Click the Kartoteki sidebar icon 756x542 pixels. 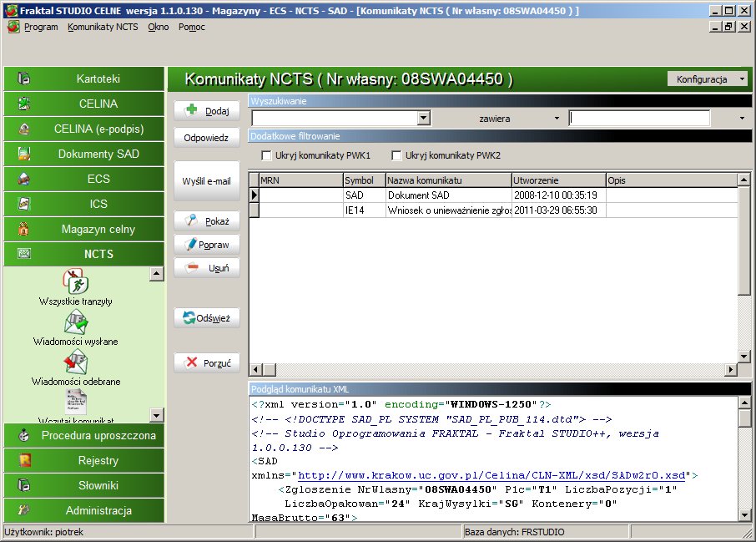(x=23, y=79)
